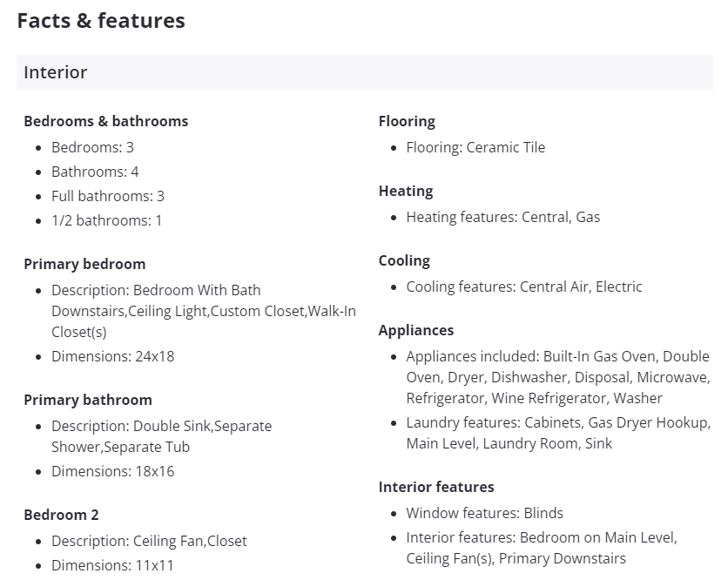
Task: Click the "Dimensions: 18x16" bathroom entry
Action: (x=113, y=471)
